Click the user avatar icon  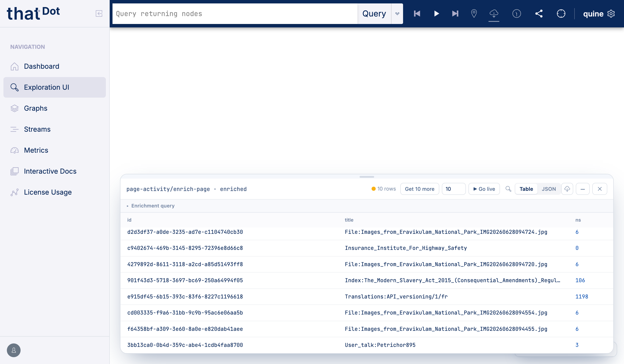tap(14, 350)
